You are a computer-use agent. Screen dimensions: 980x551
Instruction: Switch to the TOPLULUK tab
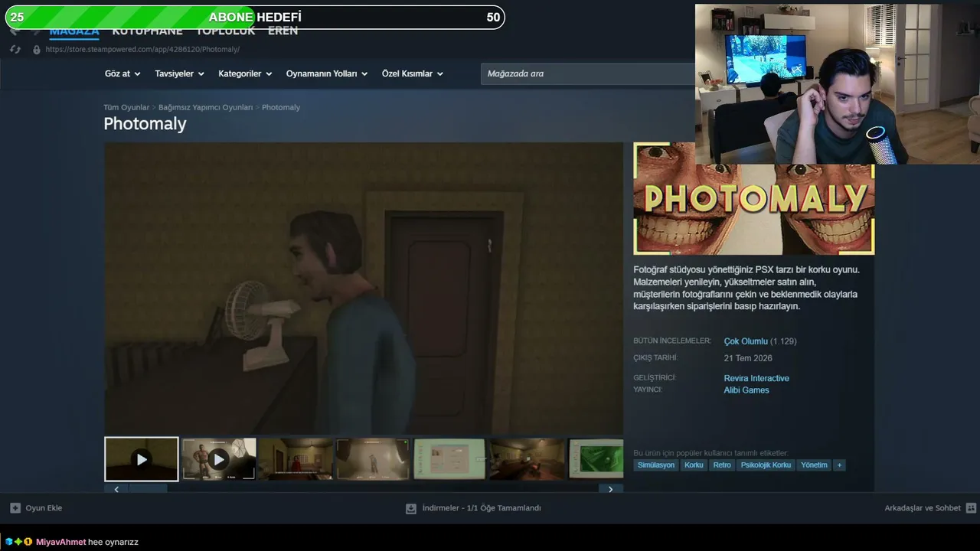225,31
